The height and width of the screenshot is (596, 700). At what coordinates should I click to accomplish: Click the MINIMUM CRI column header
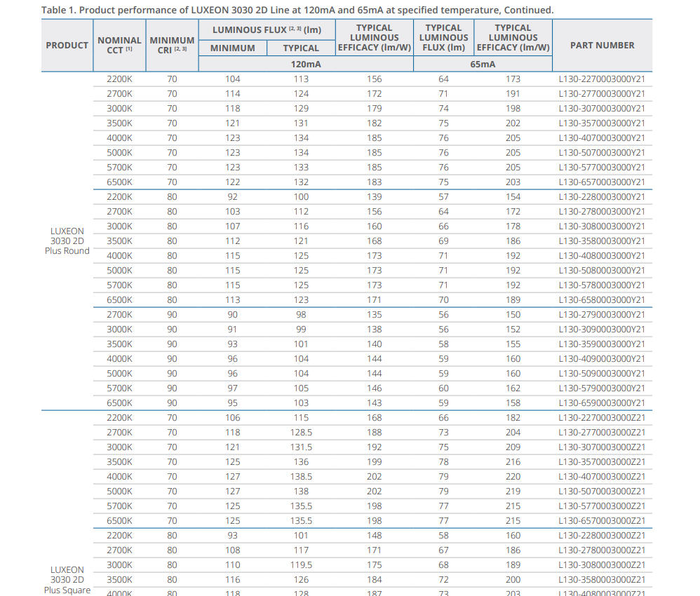click(172, 46)
